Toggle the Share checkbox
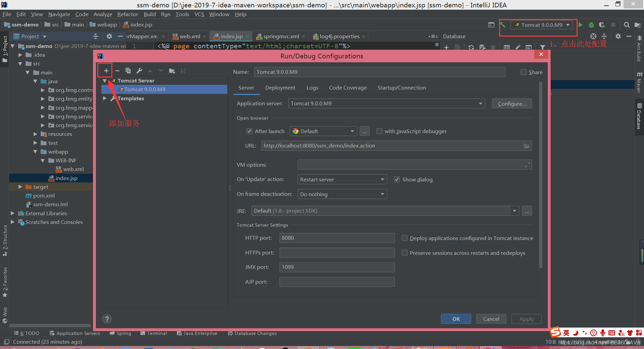This screenshot has height=349, width=644. (x=524, y=72)
